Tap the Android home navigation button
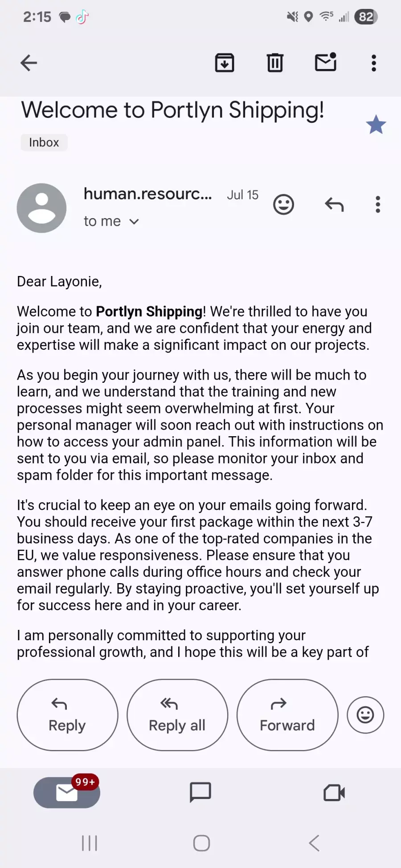 coord(201,843)
